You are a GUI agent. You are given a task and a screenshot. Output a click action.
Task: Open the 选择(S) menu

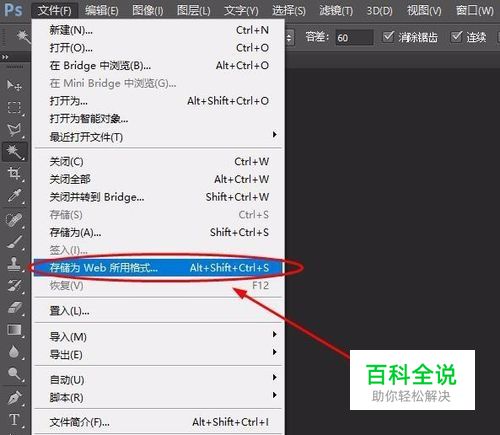[x=289, y=11]
